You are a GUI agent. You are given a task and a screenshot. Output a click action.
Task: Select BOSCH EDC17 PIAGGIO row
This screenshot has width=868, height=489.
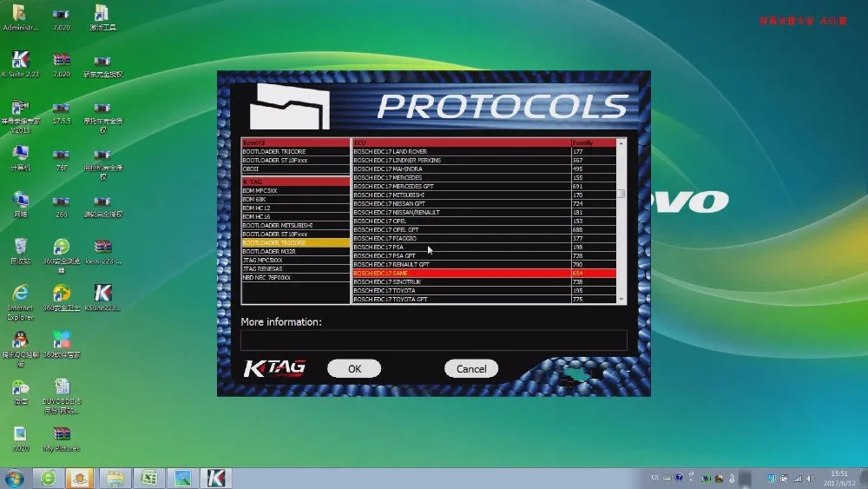pyautogui.click(x=484, y=238)
